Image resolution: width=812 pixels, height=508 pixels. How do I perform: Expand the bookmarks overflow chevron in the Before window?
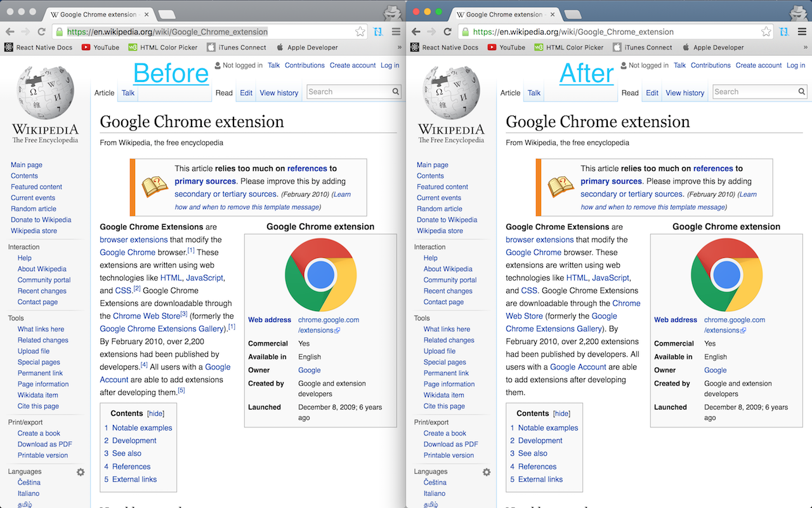(x=399, y=47)
